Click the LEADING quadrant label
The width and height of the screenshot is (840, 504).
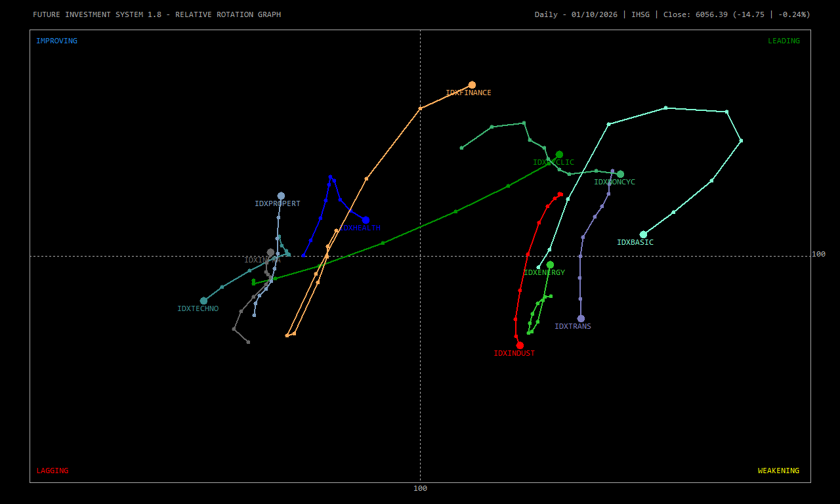coord(784,41)
